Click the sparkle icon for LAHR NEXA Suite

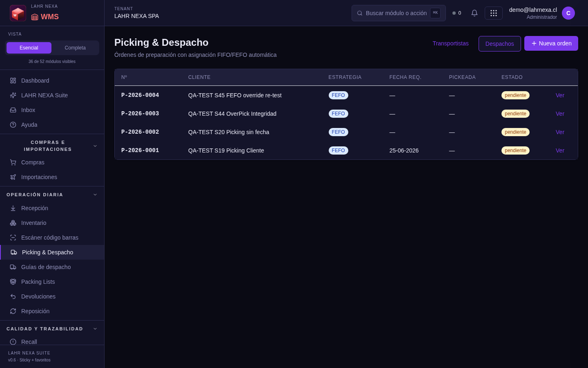pos(13,95)
